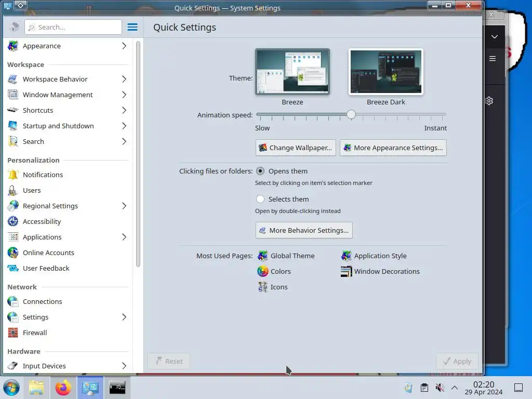The image size is (532, 399).
Task: Expand the Network Settings chevron
Action: point(124,317)
